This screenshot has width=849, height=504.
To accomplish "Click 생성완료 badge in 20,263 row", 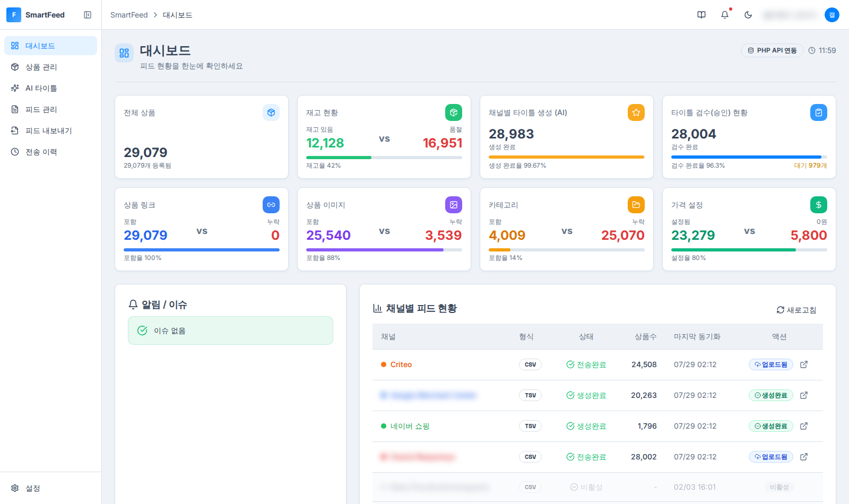I will pos(771,395).
